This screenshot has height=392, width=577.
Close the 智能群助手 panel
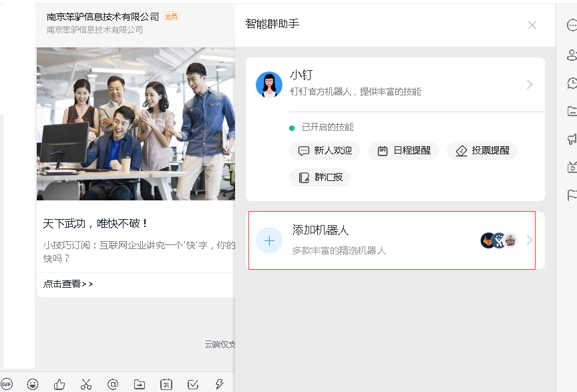[532, 25]
